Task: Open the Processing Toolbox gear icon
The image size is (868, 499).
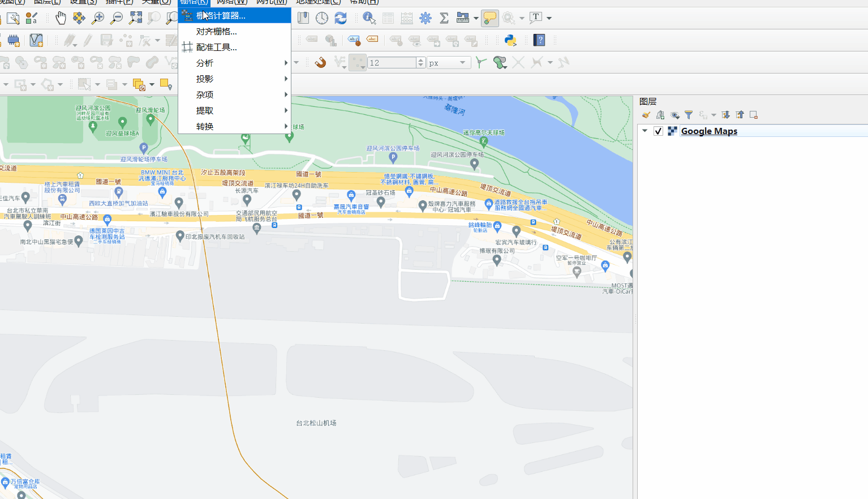Action: pyautogui.click(x=426, y=18)
